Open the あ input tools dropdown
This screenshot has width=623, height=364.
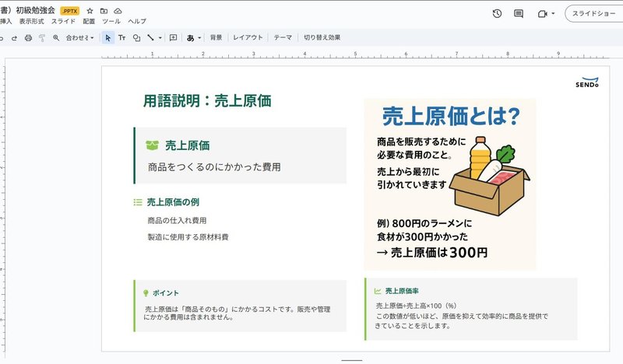coord(194,37)
